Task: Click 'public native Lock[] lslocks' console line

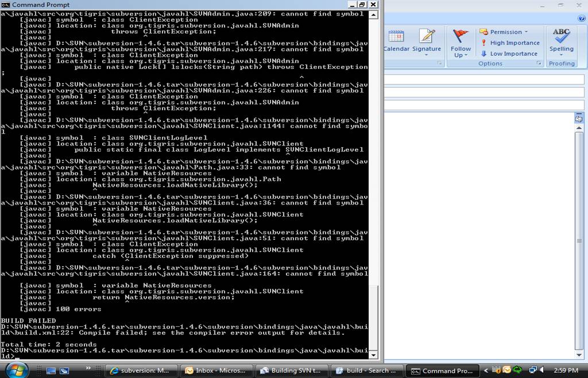Action: pos(194,67)
